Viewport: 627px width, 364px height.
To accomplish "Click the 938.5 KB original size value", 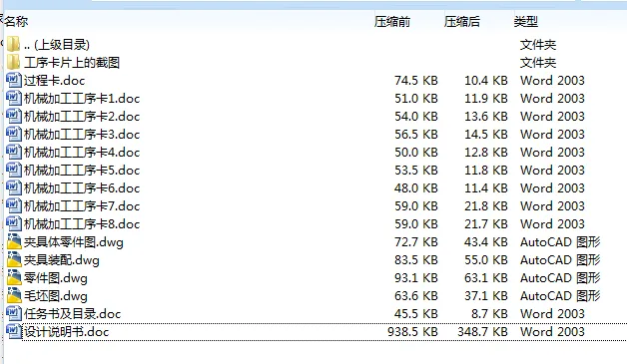I will 412,332.
